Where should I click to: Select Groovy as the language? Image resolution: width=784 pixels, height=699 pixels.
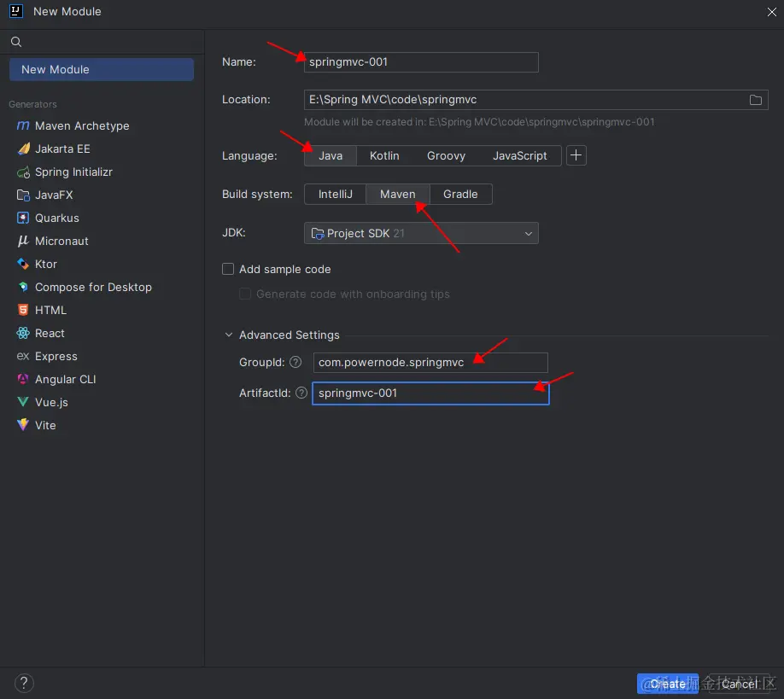(446, 156)
